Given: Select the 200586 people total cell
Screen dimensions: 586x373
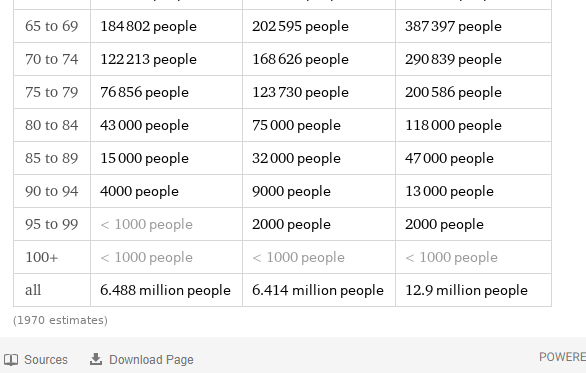Looking at the screenshot, I should (453, 92).
